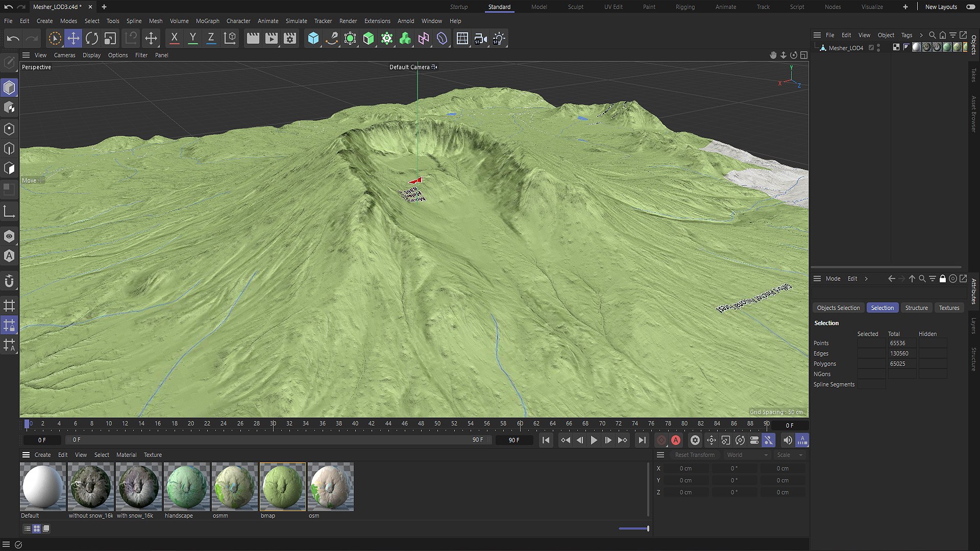
Task: Open the Textures attribute tab
Action: (x=949, y=308)
